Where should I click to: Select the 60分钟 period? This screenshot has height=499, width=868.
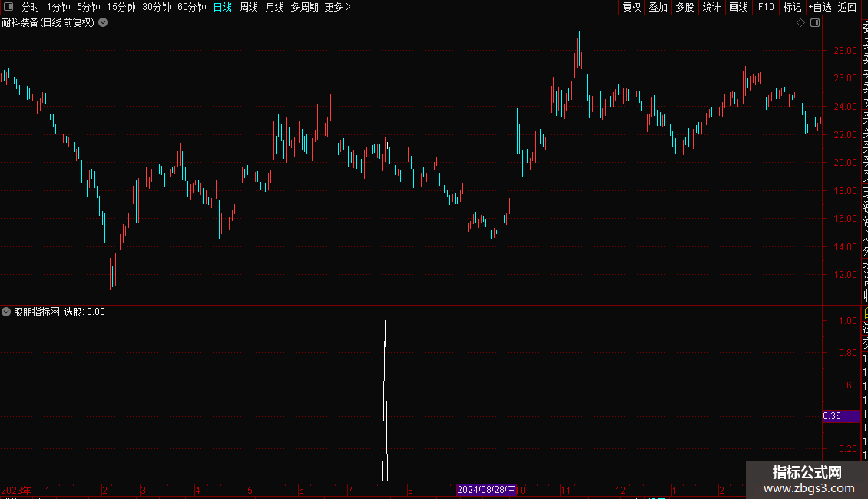tap(192, 7)
